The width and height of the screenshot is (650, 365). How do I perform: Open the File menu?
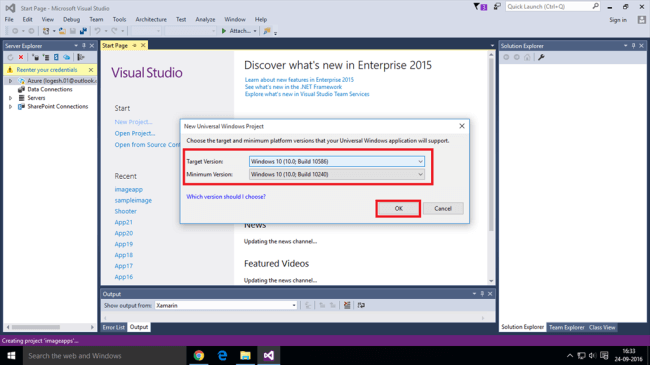pyautogui.click(x=9, y=19)
